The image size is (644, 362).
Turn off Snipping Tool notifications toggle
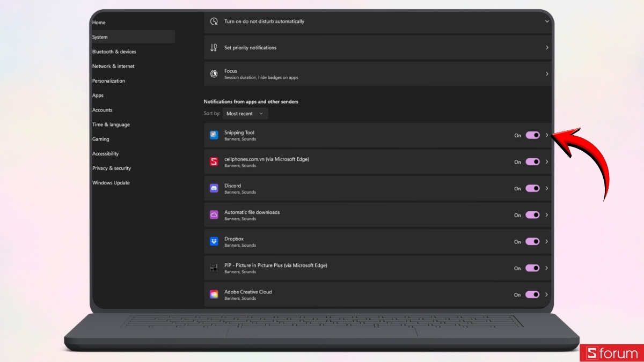pos(532,135)
